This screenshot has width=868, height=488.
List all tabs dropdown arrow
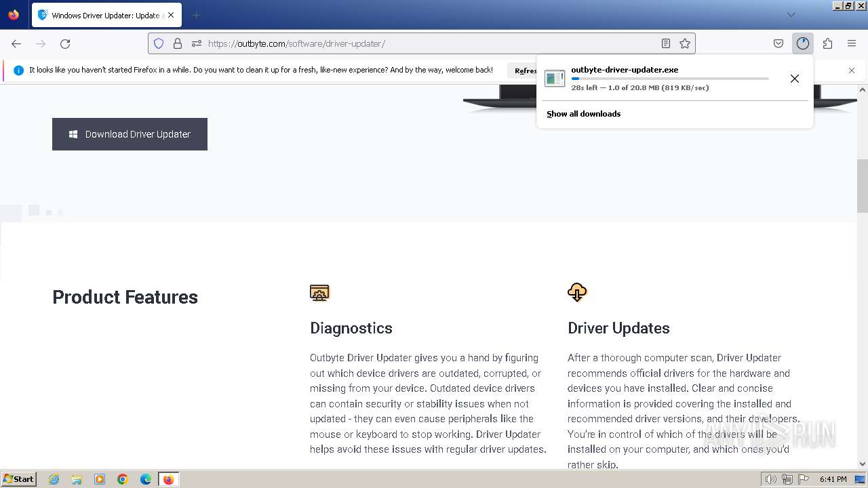[x=791, y=15]
